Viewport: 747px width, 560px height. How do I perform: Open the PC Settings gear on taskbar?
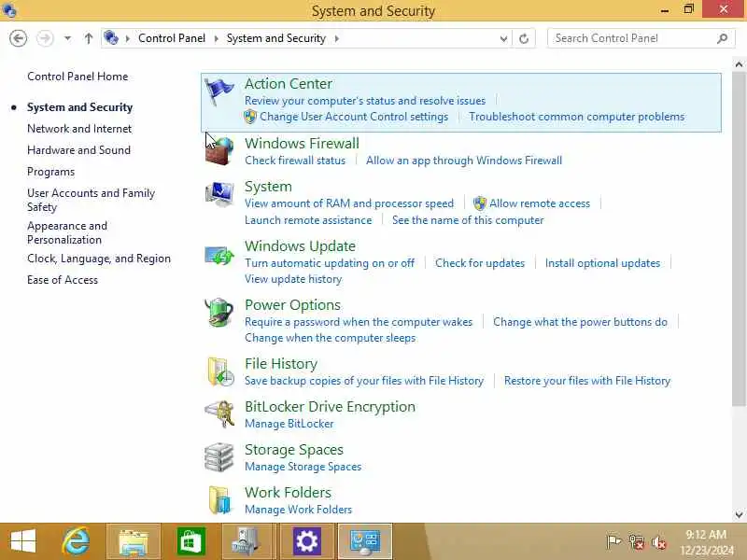pyautogui.click(x=307, y=541)
